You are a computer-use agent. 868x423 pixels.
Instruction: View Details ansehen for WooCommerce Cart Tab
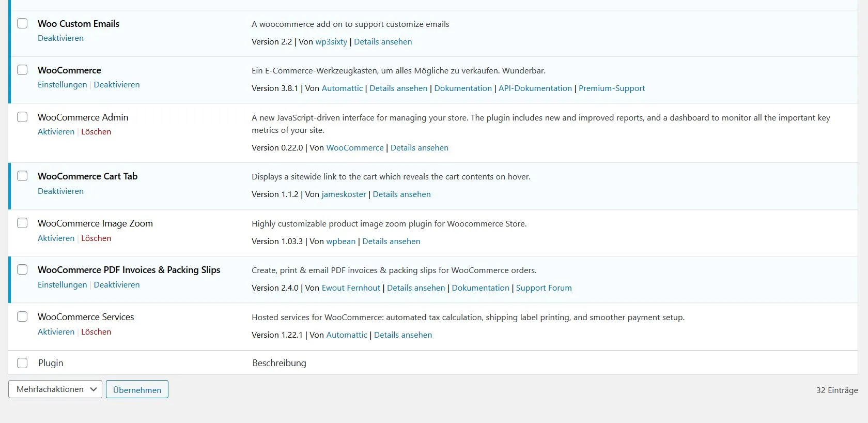pyautogui.click(x=402, y=194)
